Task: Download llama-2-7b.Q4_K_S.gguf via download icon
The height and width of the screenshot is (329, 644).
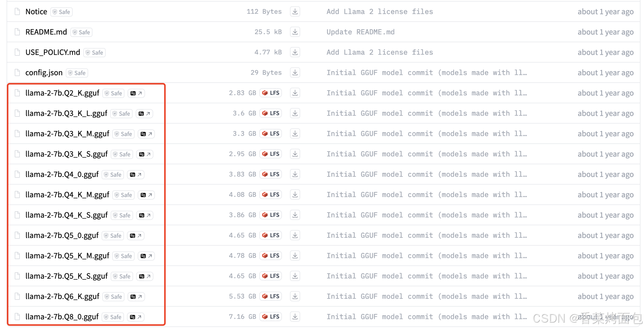Action: (295, 215)
